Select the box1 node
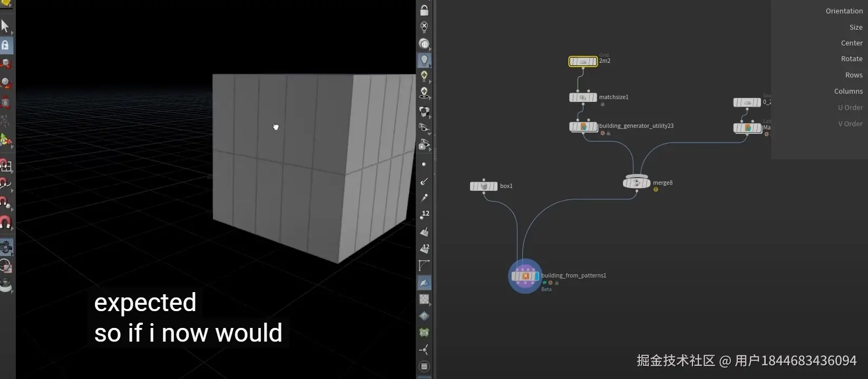This screenshot has width=868, height=379. click(484, 186)
